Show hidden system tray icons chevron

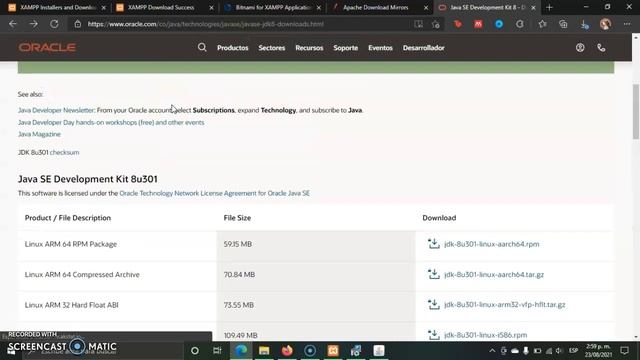tap(492, 351)
